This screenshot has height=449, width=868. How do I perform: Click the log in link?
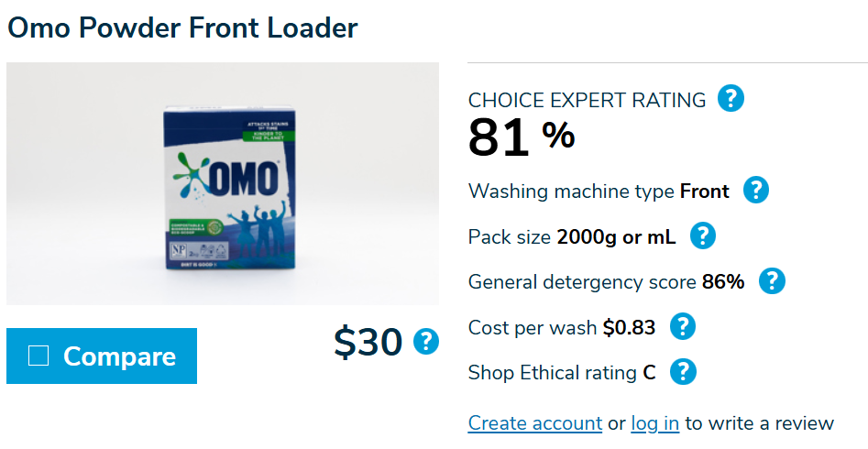click(x=655, y=423)
